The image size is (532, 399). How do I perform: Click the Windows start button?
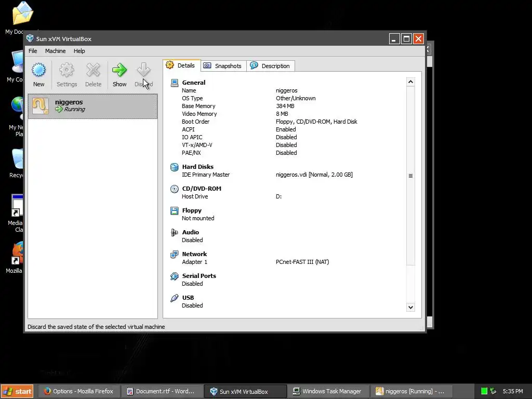pyautogui.click(x=17, y=392)
